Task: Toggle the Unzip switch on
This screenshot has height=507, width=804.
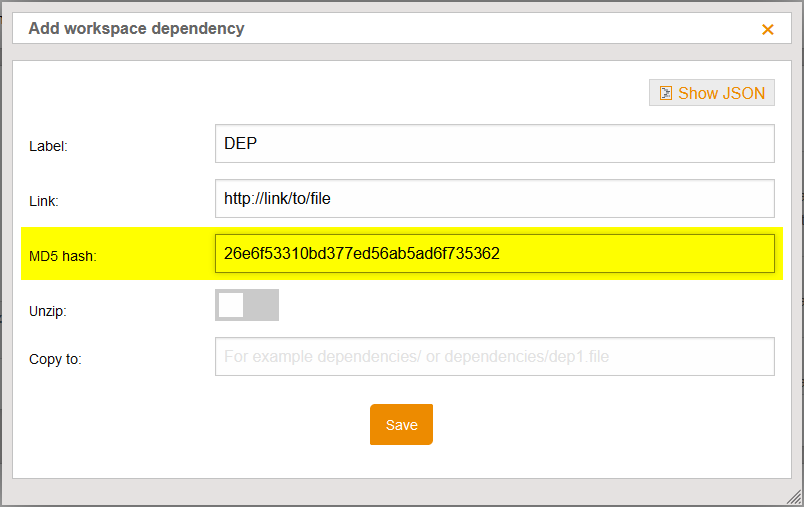Action: click(x=247, y=305)
